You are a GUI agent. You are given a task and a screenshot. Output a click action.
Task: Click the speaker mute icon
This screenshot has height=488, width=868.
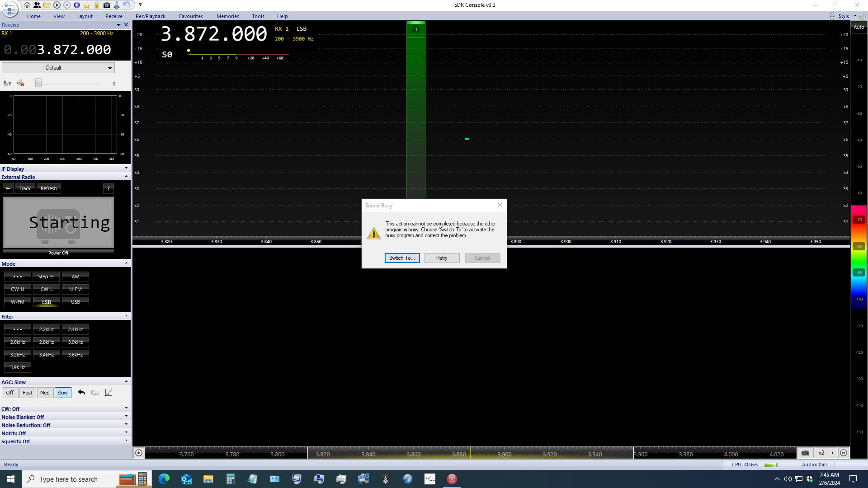[20, 83]
